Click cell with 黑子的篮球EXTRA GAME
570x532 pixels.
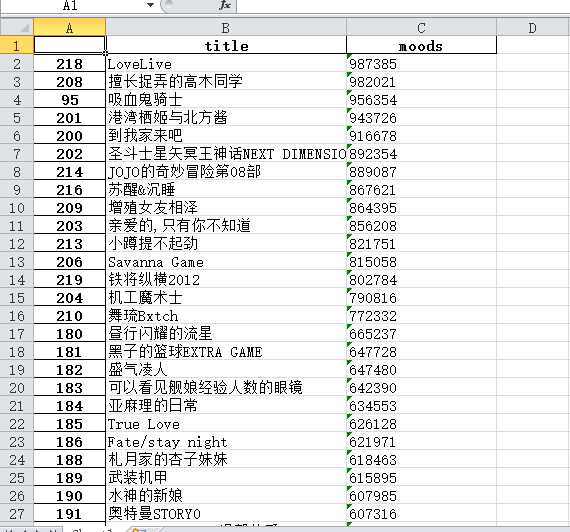click(226, 352)
